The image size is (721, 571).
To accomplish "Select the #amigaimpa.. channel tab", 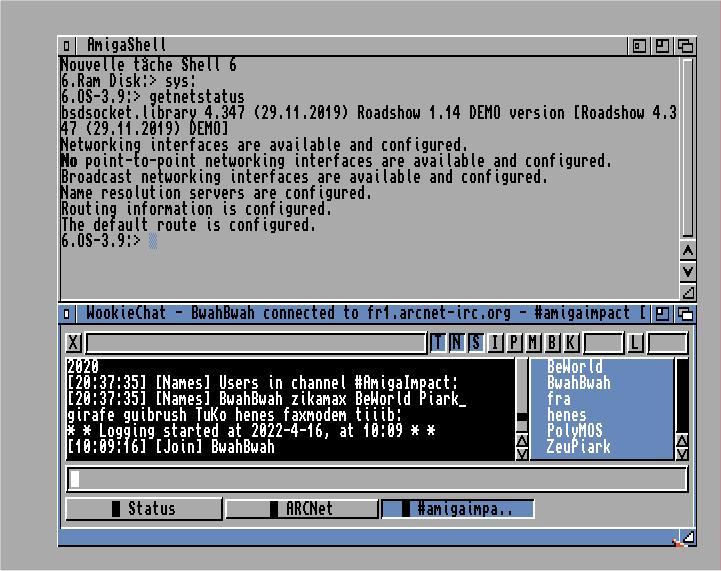I will pos(458,509).
